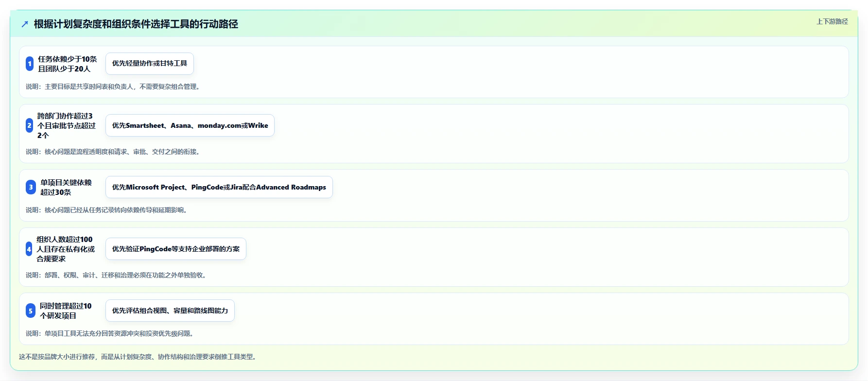Viewport: 868px width, 381px height.
Task: Click the condition text 任务依赖少于10条且团队少于20人
Action: (x=68, y=64)
